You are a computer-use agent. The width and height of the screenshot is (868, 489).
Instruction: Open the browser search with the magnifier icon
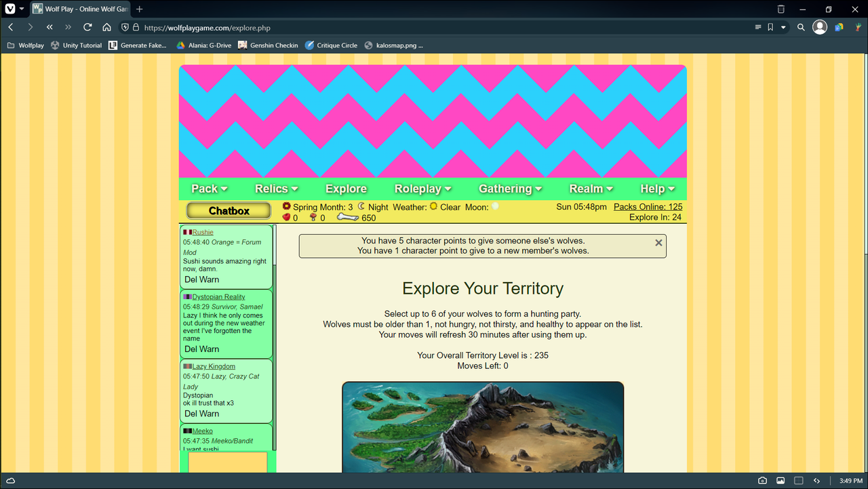coord(801,28)
